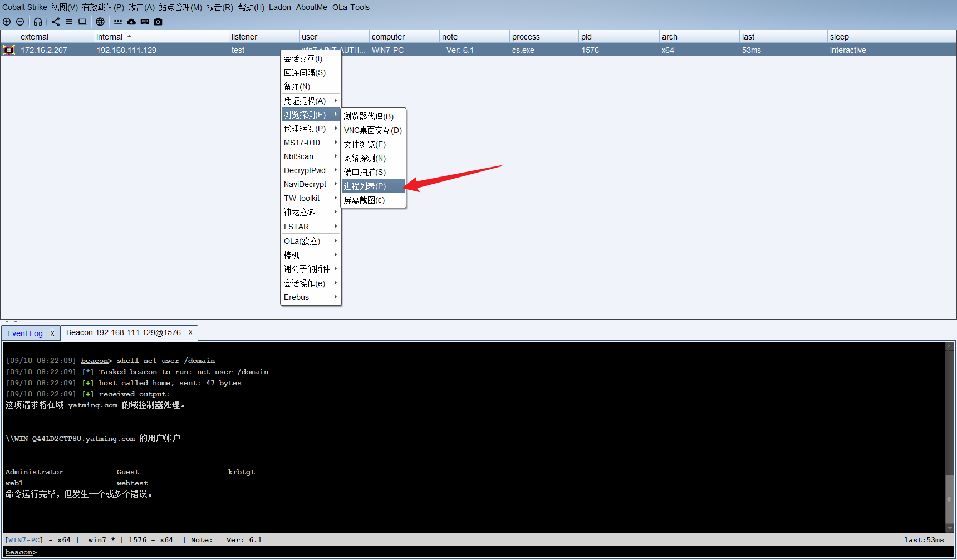This screenshot has height=560, width=957.
Task: Open listeners via the headphones icon
Action: [x=38, y=22]
